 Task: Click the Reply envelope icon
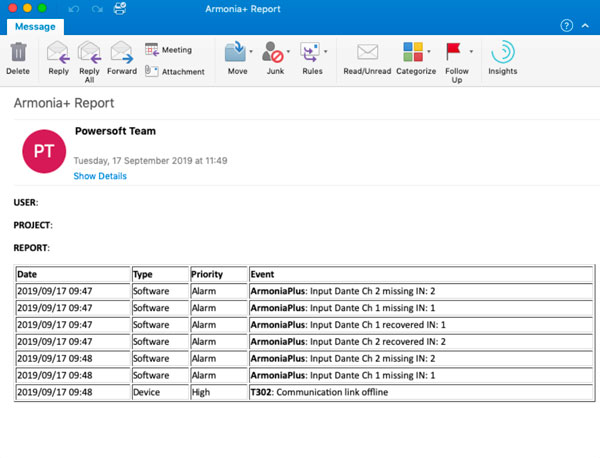pos(58,52)
